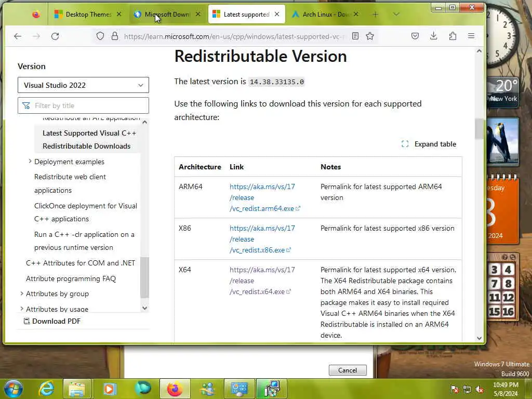This screenshot has height=399, width=532.
Task: Open Attribute programming FAQ
Action: [x=71, y=278]
